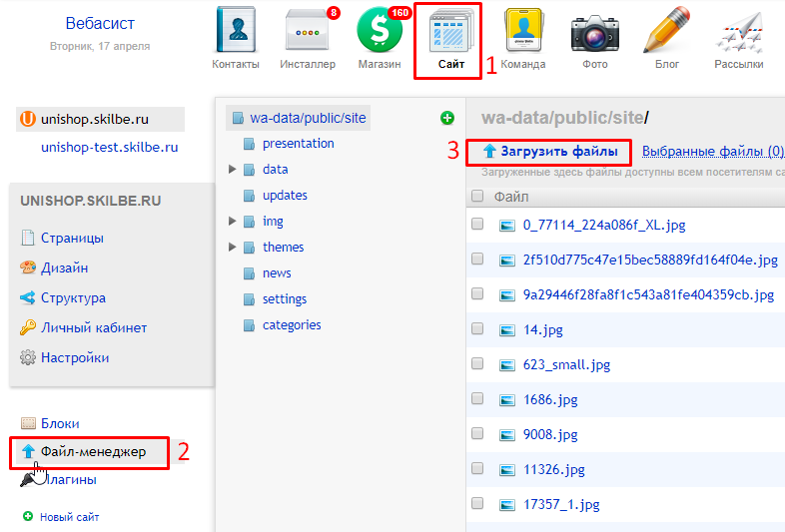Open the Фото camera app icon

click(x=594, y=33)
